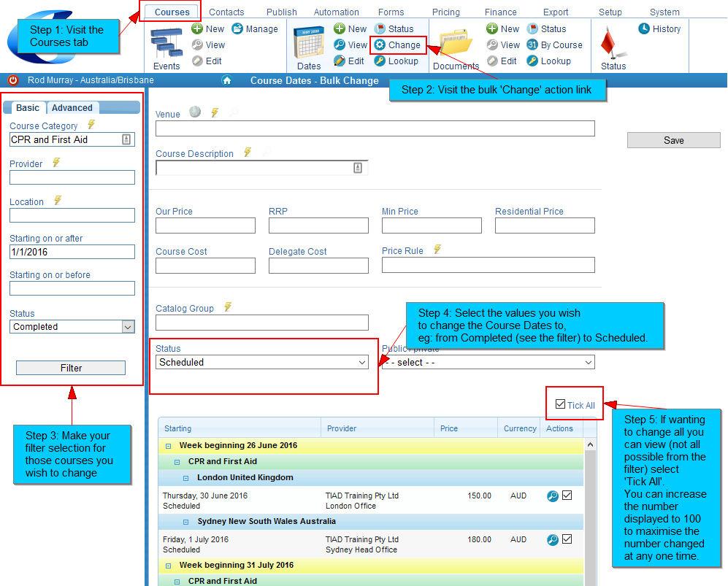This screenshot has height=586, width=728.
Task: Click the lightning icon beside Price Rule
Action: tap(437, 250)
